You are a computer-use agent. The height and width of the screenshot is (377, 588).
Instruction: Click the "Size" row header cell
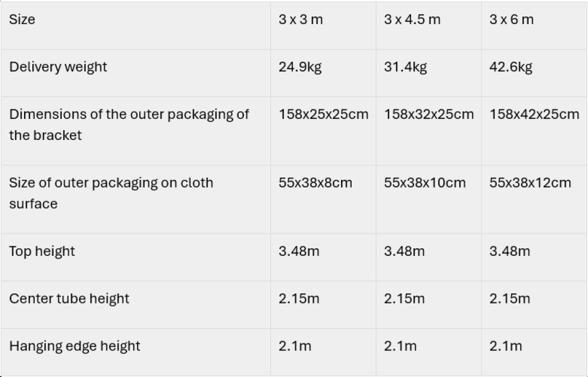[x=22, y=19]
